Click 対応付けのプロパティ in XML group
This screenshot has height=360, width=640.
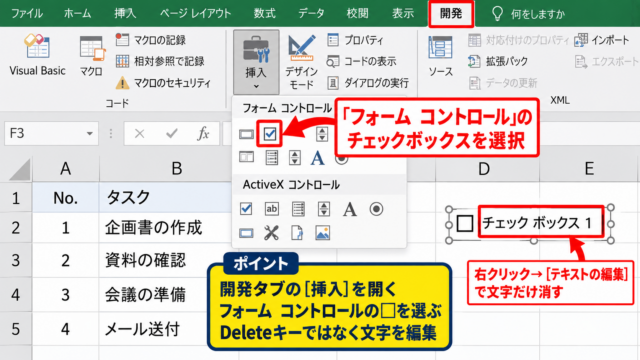(x=518, y=40)
